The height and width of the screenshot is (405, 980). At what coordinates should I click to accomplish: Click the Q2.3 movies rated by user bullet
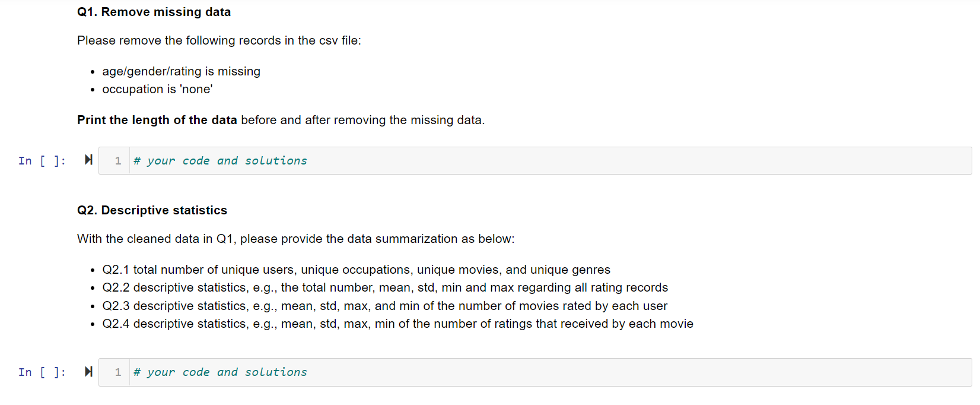point(384,306)
